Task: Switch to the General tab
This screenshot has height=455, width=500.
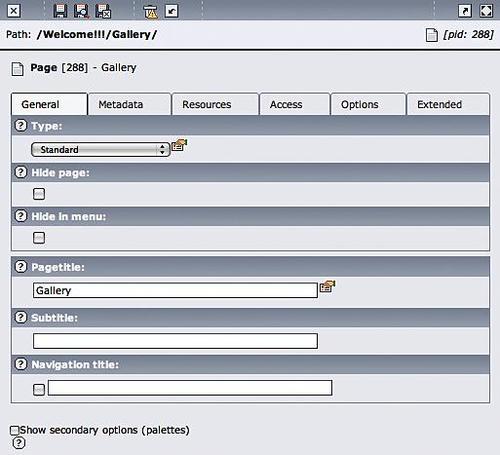Action: click(49, 104)
